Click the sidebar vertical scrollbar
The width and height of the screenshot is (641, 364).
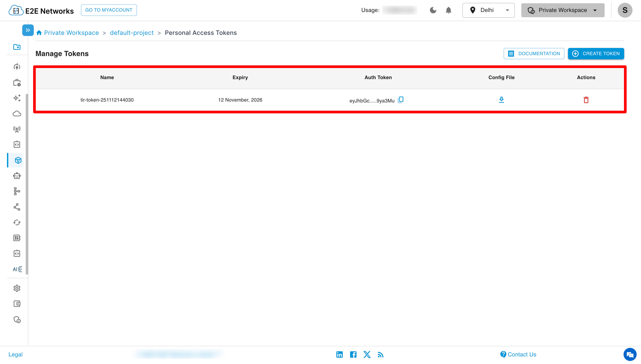pyautogui.click(x=27, y=184)
